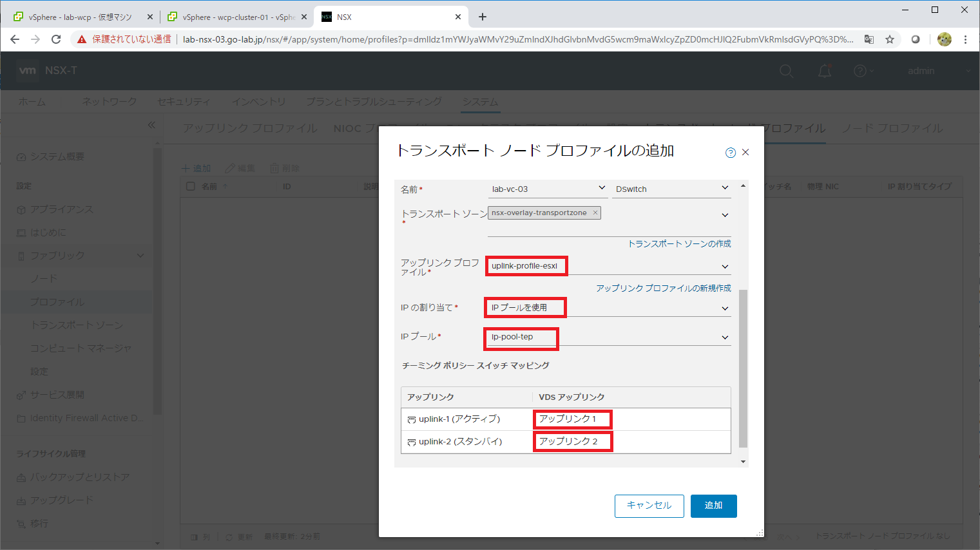The height and width of the screenshot is (550, 980).
Task: Open the Chrome profile avatar
Action: coord(945,39)
